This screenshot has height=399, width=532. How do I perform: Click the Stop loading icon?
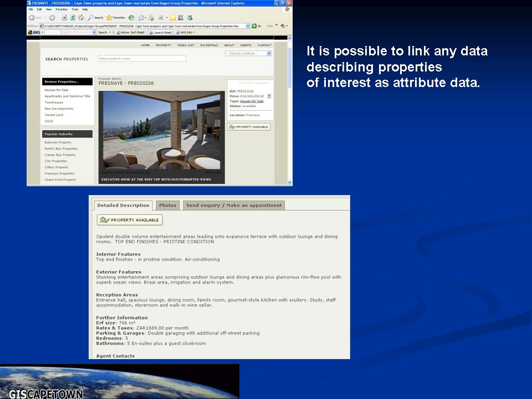tap(64, 18)
